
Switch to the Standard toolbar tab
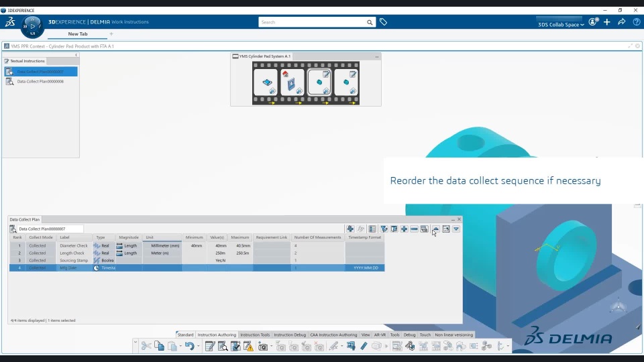pyautogui.click(x=185, y=335)
